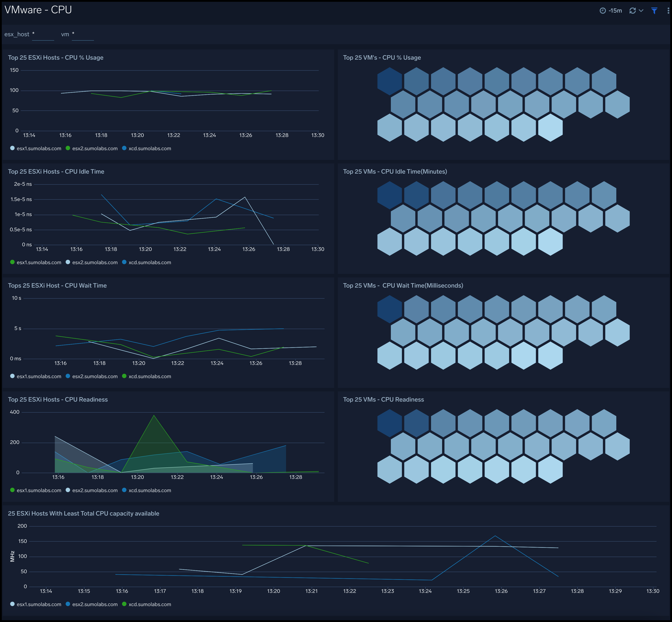
Task: Open the Top 25 VMs CPU Readiness panel title
Action: (x=383, y=400)
